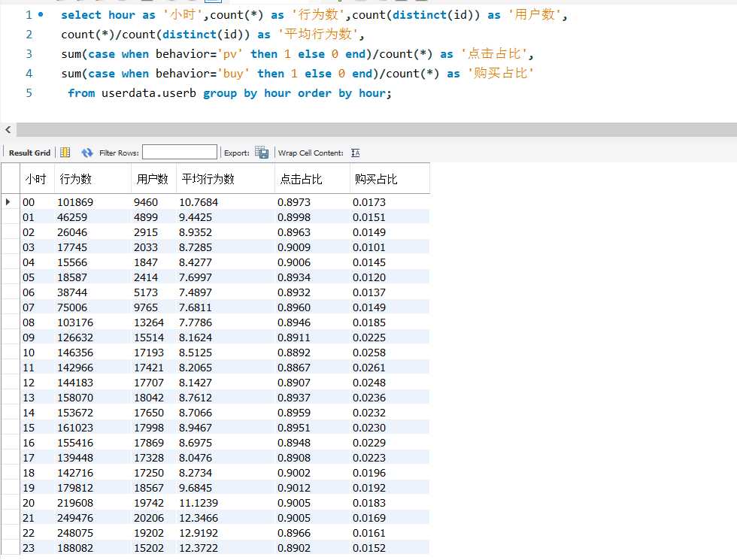
Task: Click the 购买占比 column header
Action: pos(390,179)
